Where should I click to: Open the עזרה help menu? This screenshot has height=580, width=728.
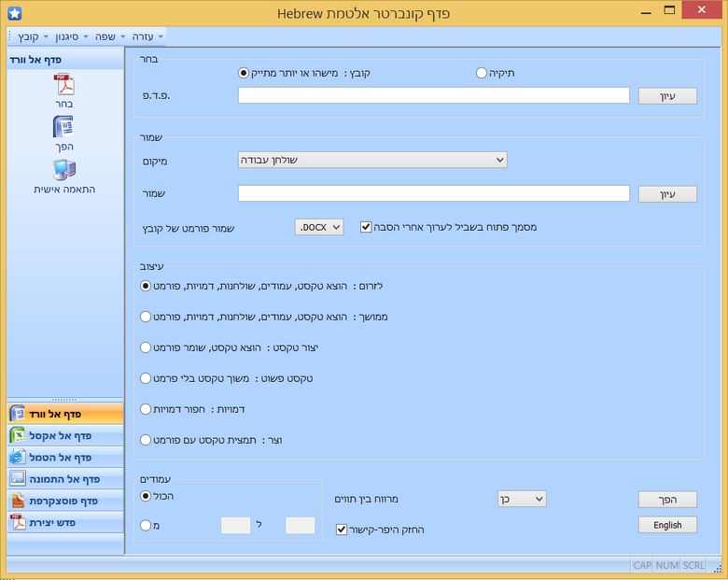tap(147, 36)
